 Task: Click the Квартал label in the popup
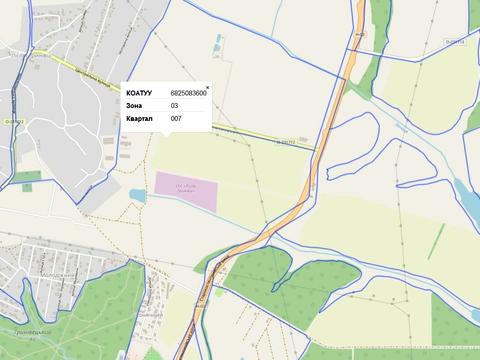click(139, 119)
